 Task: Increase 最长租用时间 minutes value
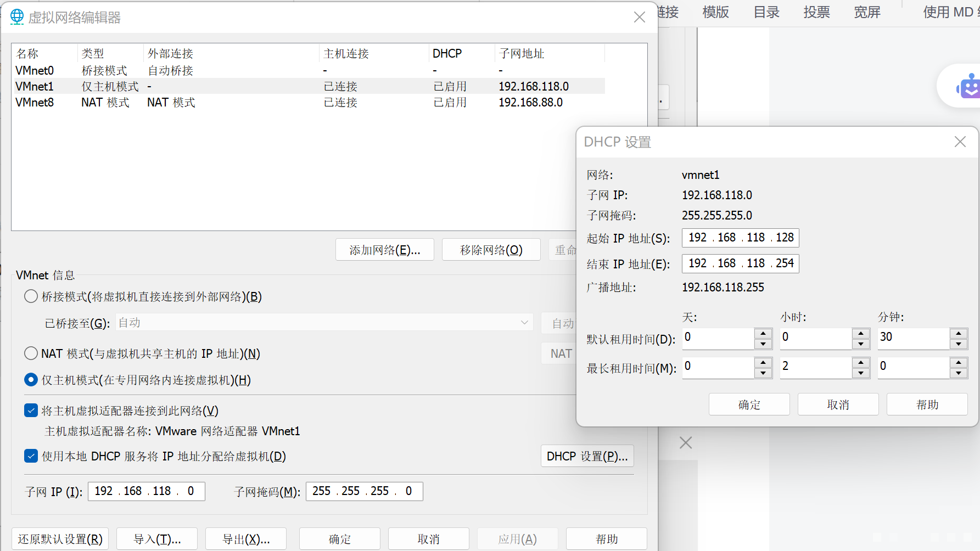(959, 363)
